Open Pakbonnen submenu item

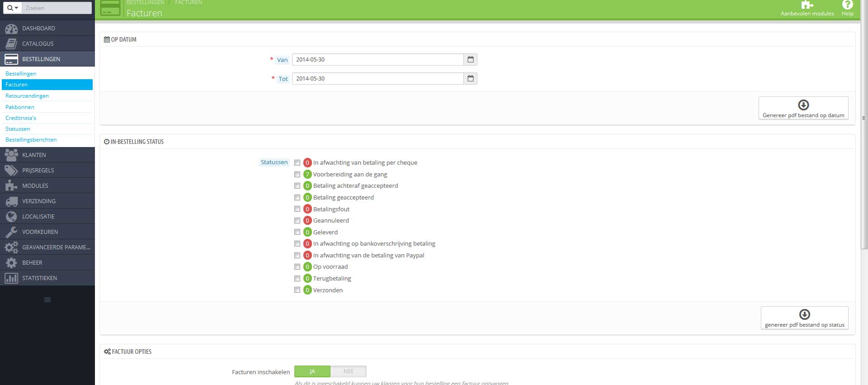click(20, 107)
